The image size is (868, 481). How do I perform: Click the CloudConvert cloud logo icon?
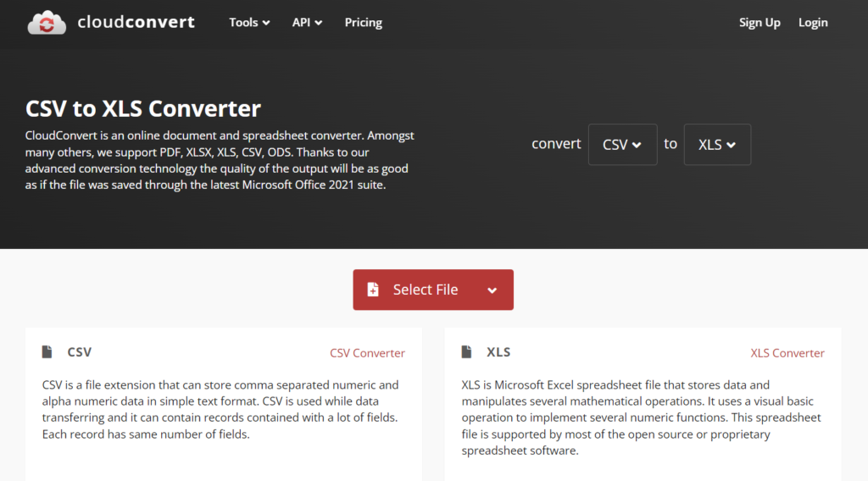(x=47, y=23)
